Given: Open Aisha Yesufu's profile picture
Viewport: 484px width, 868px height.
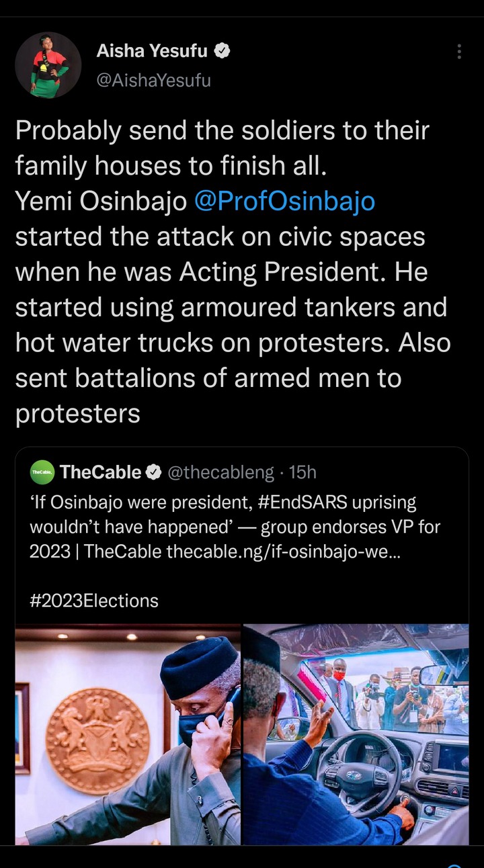Looking at the screenshot, I should pos(48,65).
